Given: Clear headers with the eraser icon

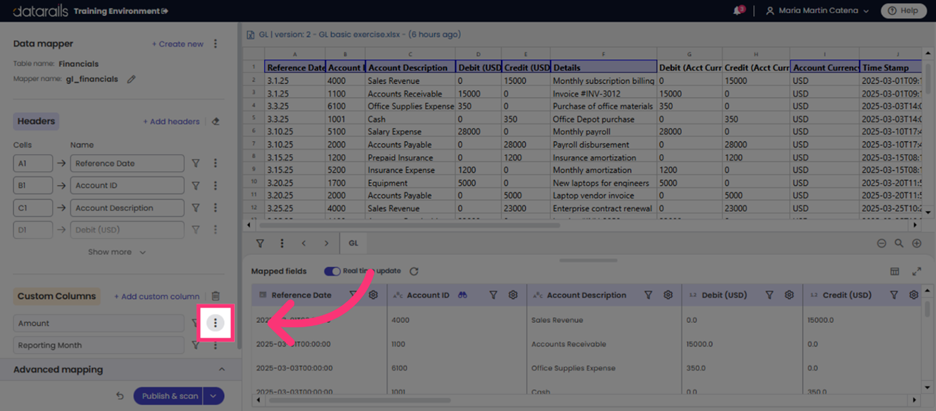Looking at the screenshot, I should [x=216, y=122].
